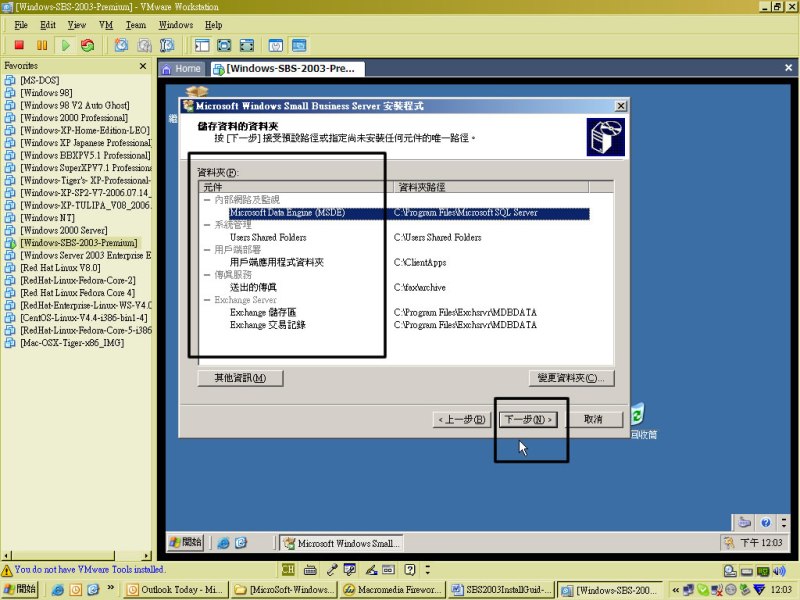Click the Console View toolbar icon
Image resolution: width=800 pixels, height=600 pixels.
coord(299,45)
